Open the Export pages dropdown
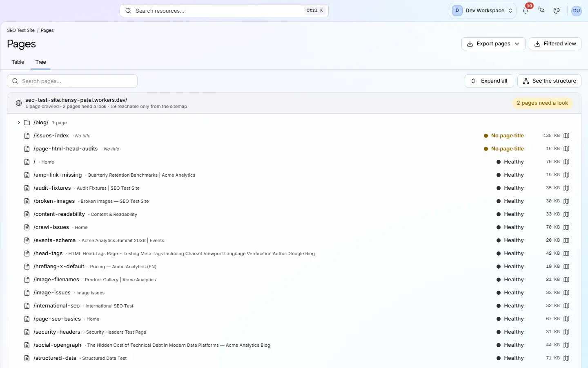 click(493, 44)
